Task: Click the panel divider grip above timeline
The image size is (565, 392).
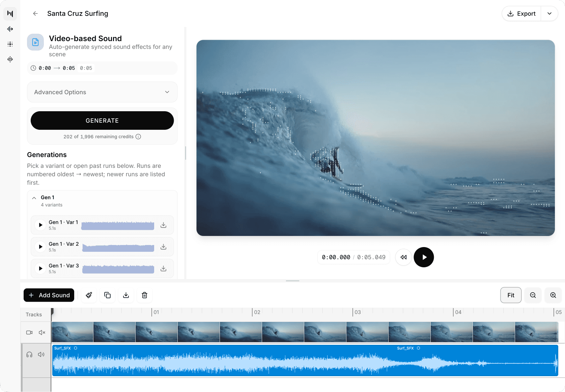Action: (292, 281)
